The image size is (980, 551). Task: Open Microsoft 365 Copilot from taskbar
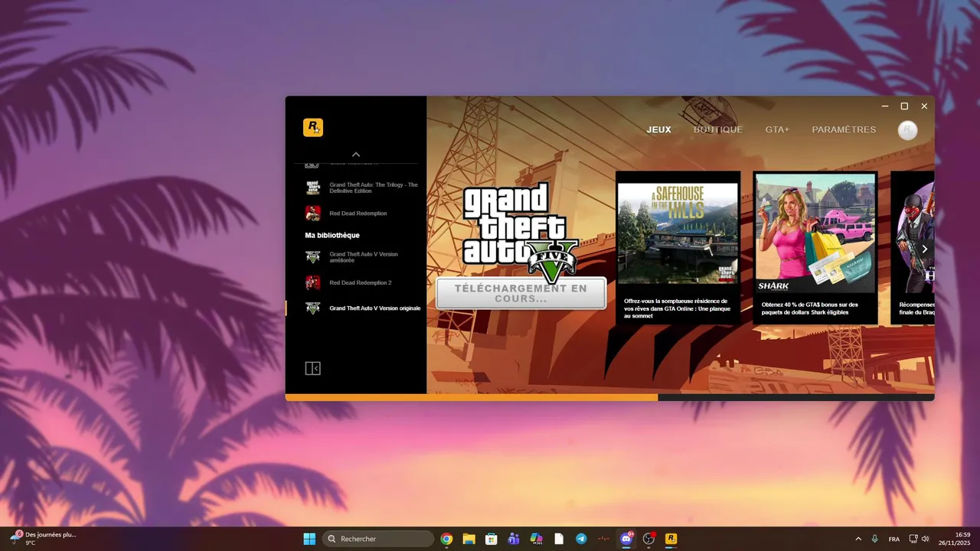coord(537,539)
